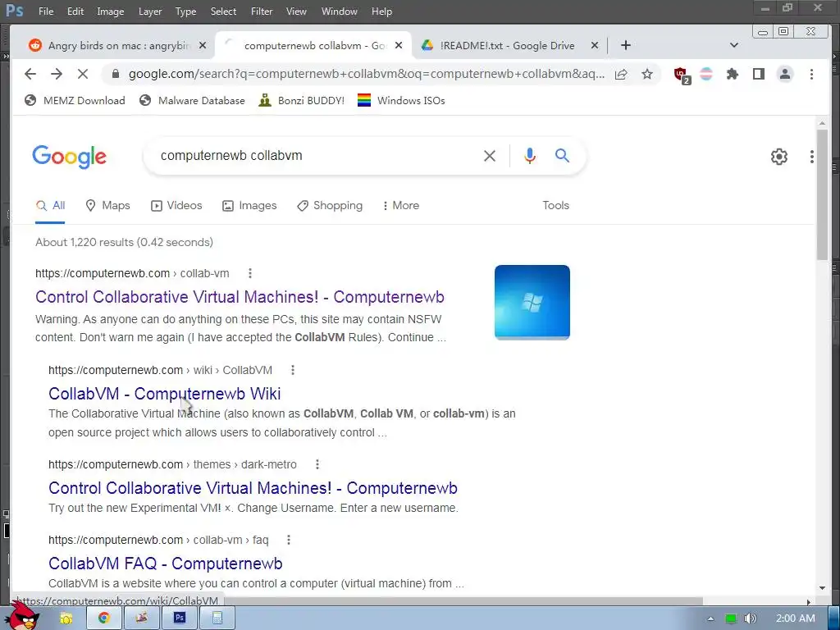Open options for collab-vm faq result
Screen dimensions: 840x630
coord(288,540)
